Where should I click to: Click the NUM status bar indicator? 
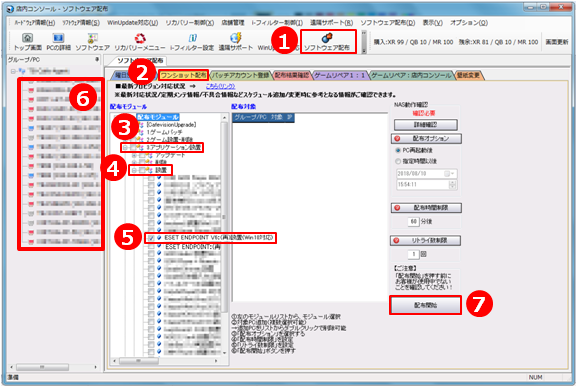[535, 377]
